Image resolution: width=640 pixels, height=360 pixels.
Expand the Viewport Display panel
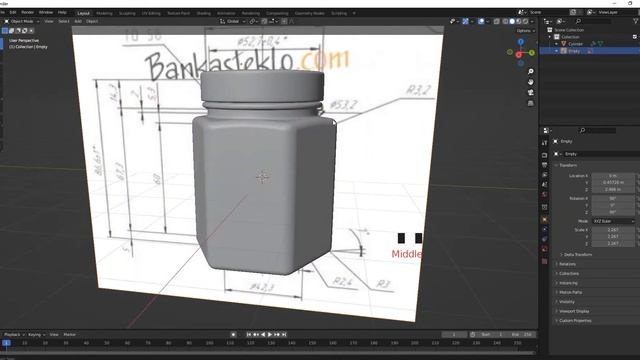tap(574, 311)
